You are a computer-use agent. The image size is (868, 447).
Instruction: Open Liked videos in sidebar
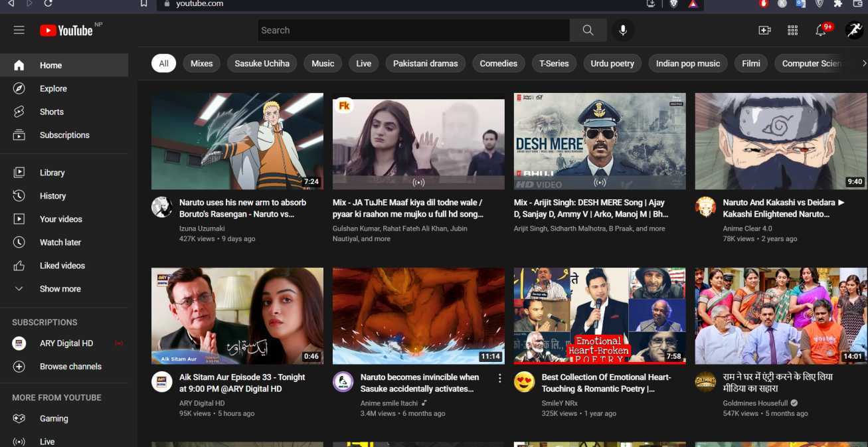[64, 266]
